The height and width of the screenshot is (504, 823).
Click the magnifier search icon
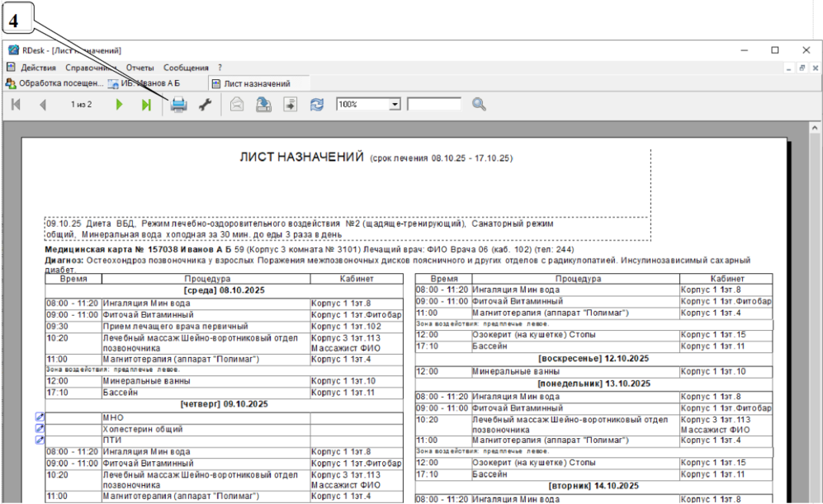tap(479, 105)
